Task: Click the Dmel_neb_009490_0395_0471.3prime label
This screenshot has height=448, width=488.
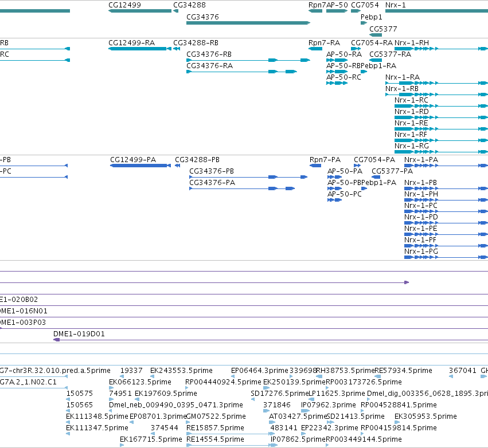Action: 176,405
